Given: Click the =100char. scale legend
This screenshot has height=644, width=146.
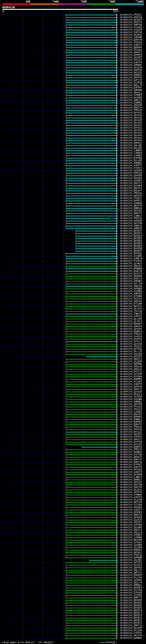Looking at the screenshot, I should click(109, 642).
